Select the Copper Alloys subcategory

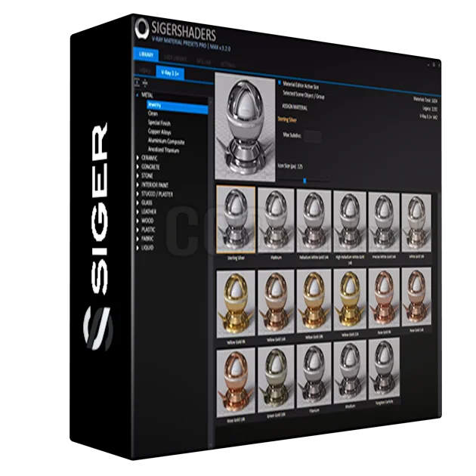click(x=159, y=131)
